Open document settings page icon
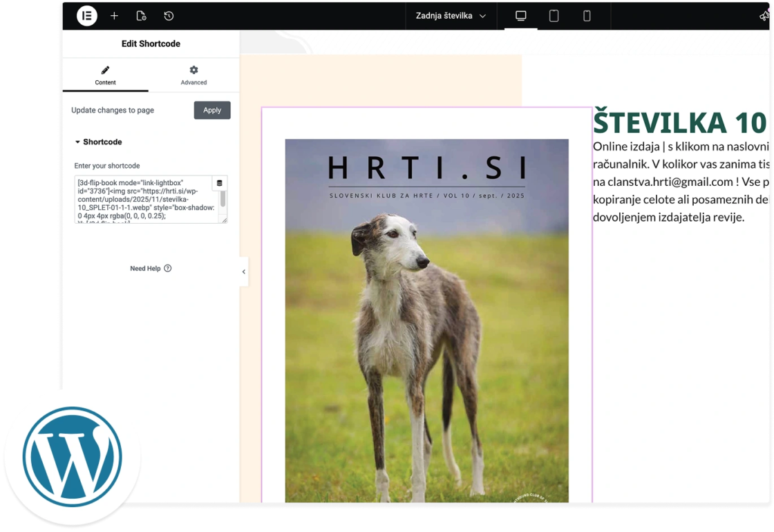The image size is (774, 532). coord(141,16)
